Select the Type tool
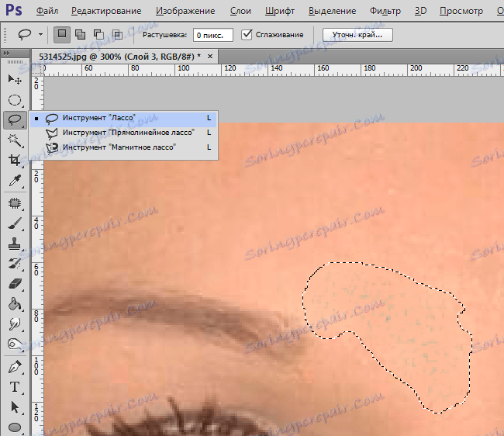This screenshot has height=436, width=504. click(14, 386)
